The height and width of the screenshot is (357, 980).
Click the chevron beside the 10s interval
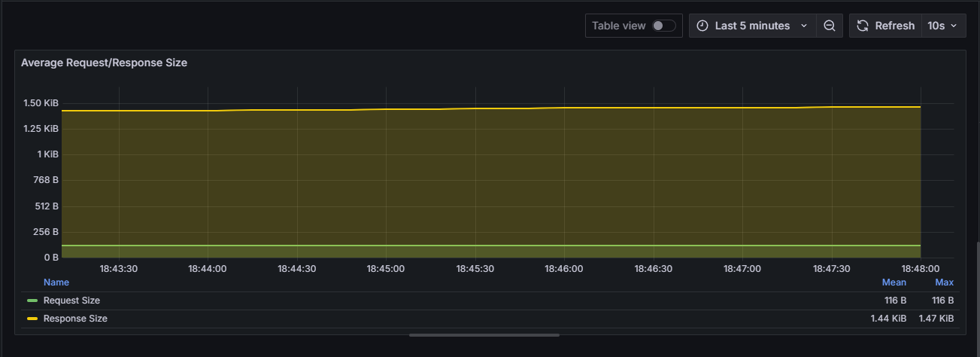(954, 26)
